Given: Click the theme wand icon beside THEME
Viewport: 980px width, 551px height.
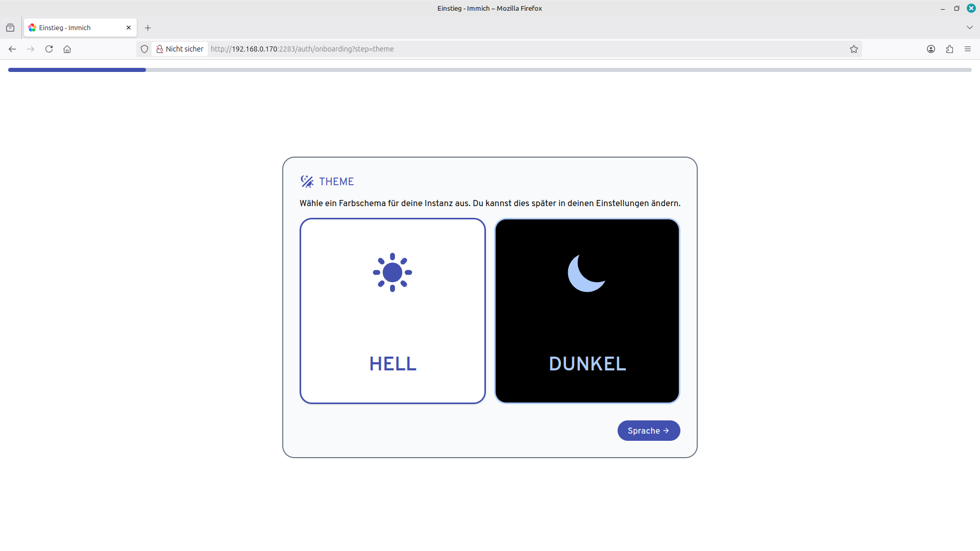Looking at the screenshot, I should point(307,182).
